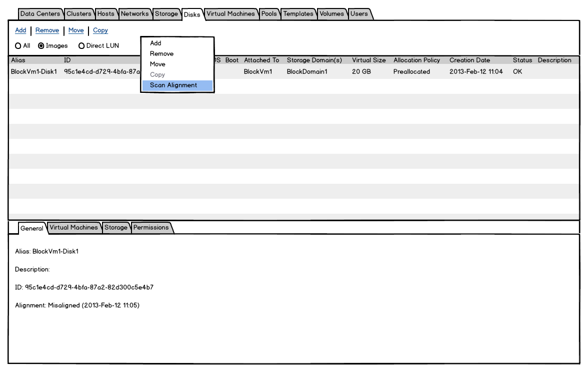Switch to the Data Centers tab

click(40, 14)
